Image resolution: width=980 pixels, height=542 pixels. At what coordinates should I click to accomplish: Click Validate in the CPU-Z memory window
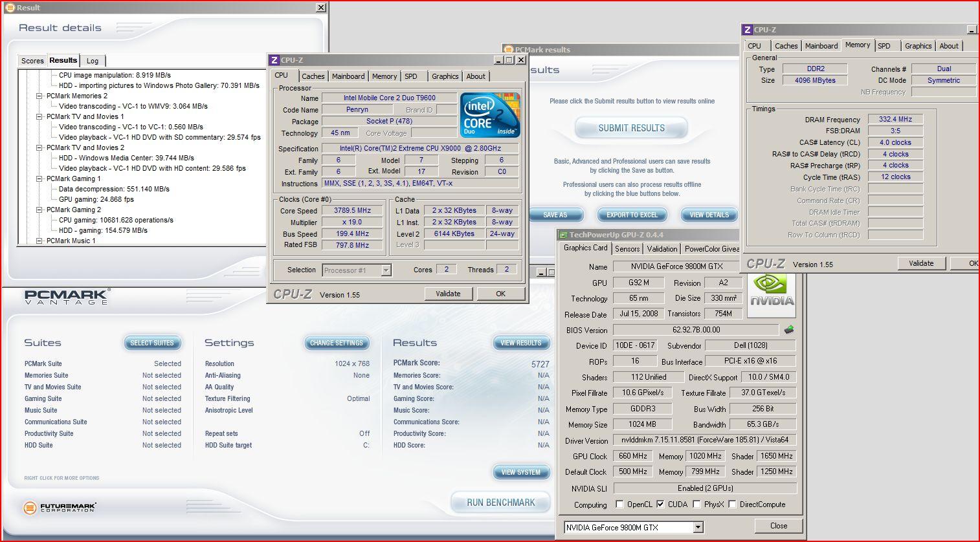[921, 263]
